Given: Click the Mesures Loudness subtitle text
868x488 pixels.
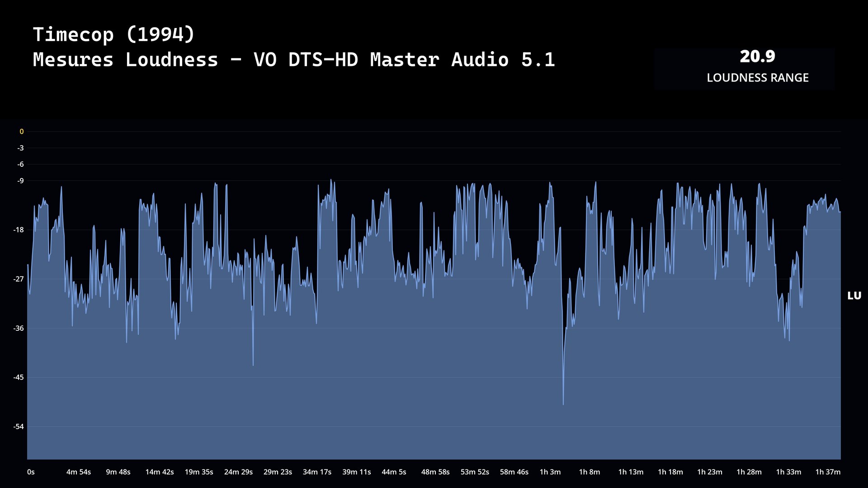Looking at the screenshot, I should [294, 60].
